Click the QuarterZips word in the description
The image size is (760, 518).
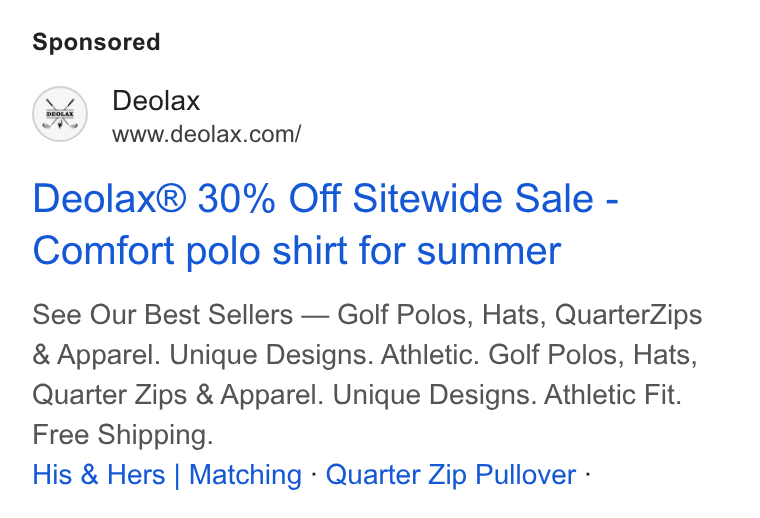point(628,314)
